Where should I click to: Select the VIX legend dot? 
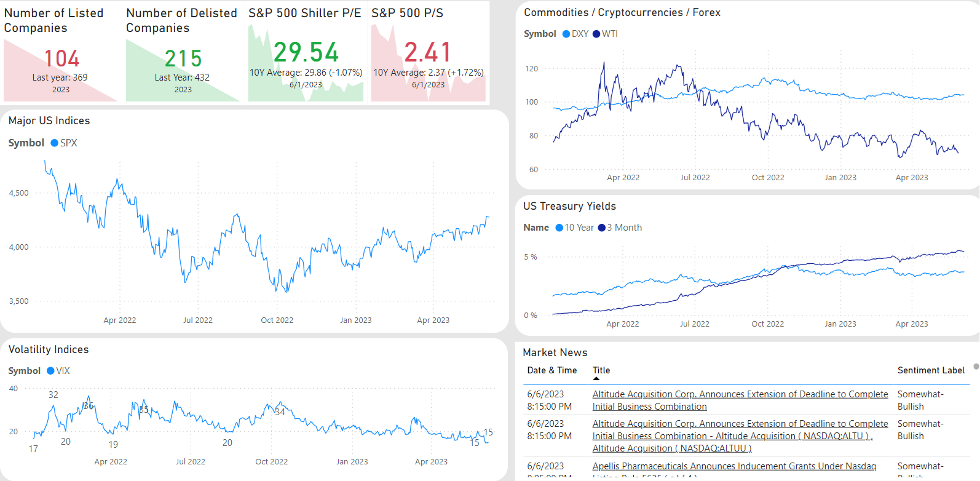51,371
